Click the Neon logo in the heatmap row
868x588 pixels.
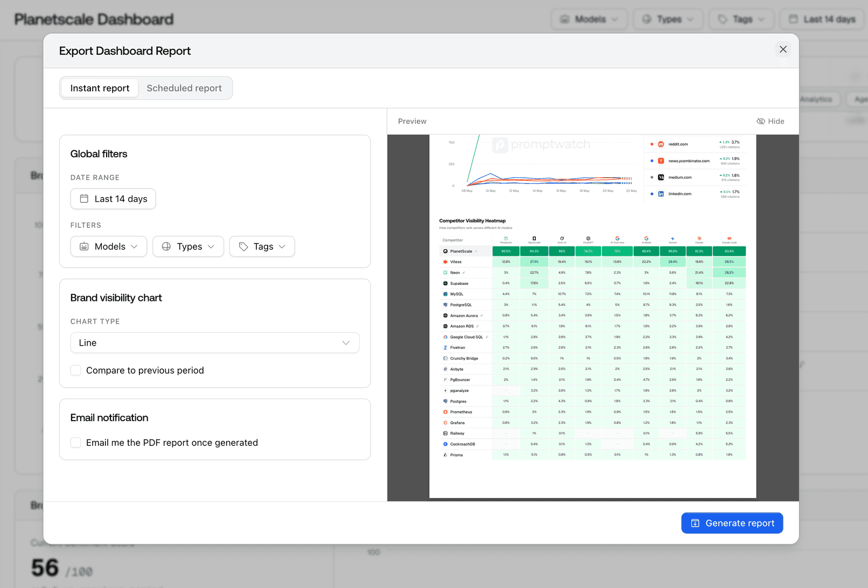click(x=445, y=272)
